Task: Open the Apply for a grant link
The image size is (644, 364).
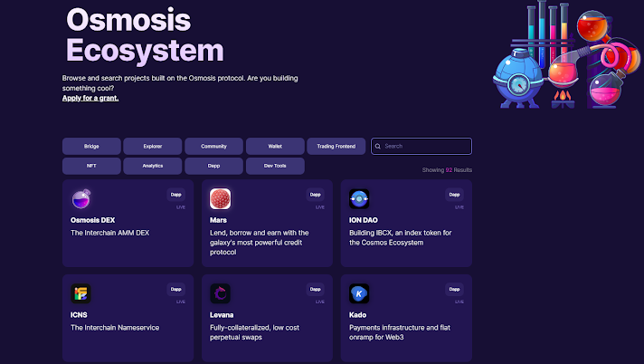Action: pos(90,98)
